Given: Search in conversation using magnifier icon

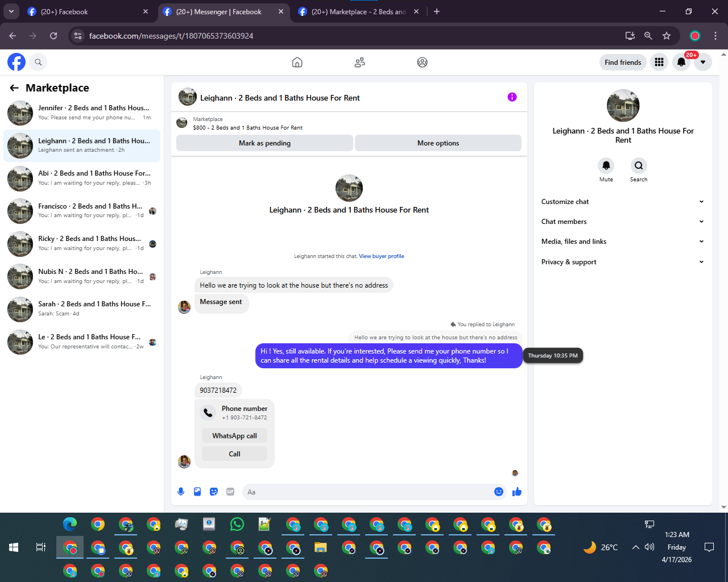Looking at the screenshot, I should tap(639, 165).
